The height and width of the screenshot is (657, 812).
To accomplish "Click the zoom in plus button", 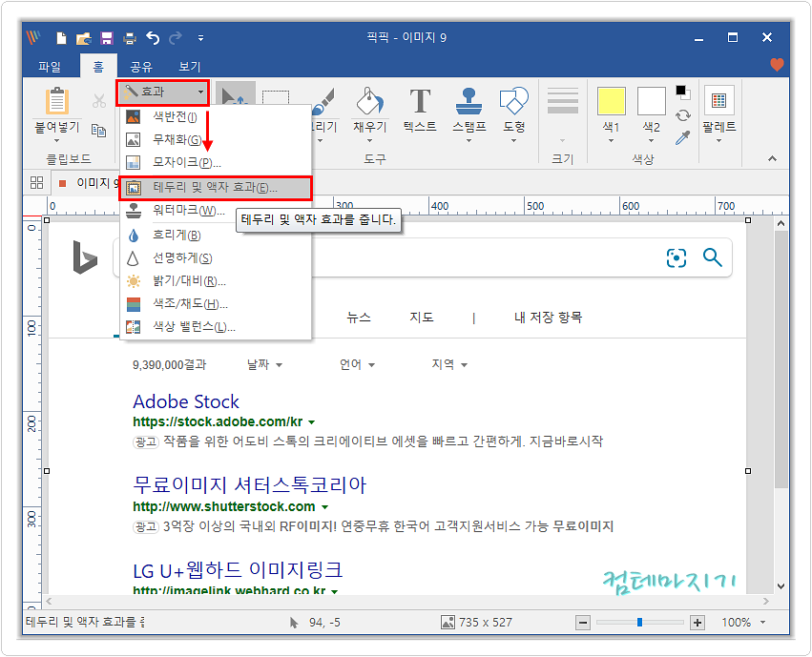I will coord(697,623).
